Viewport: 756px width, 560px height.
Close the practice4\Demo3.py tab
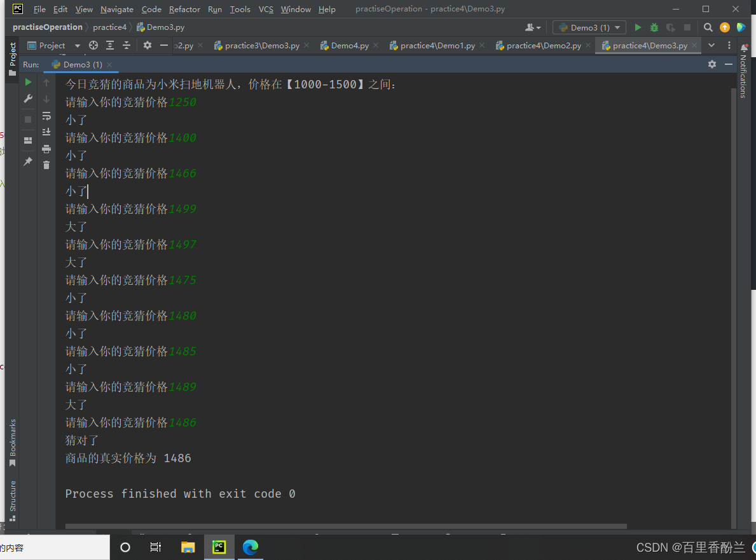[694, 45]
